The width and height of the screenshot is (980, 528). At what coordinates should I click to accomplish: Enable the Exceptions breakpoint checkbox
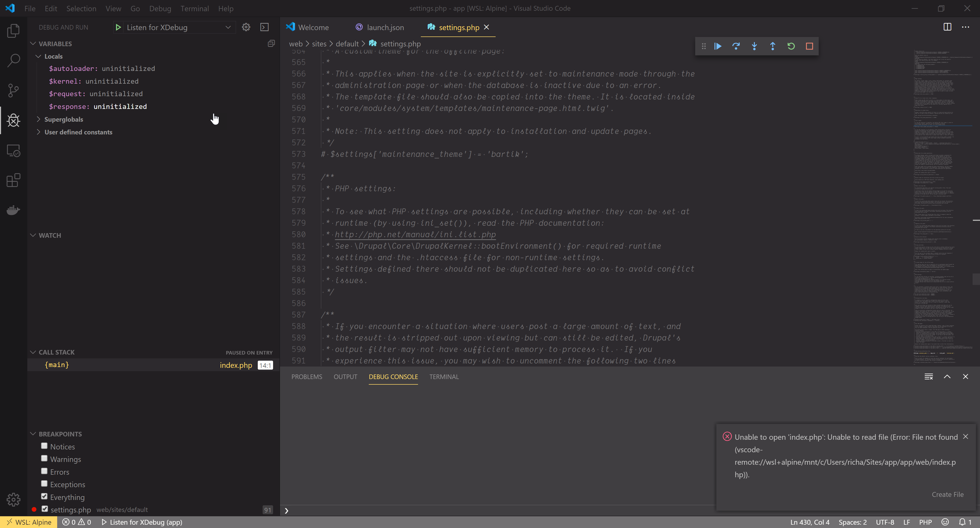tap(44, 484)
